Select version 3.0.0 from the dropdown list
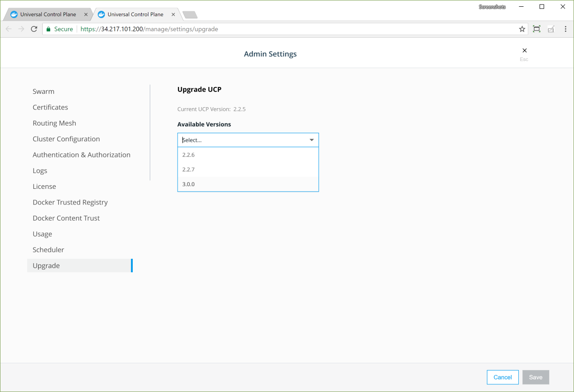 188,184
